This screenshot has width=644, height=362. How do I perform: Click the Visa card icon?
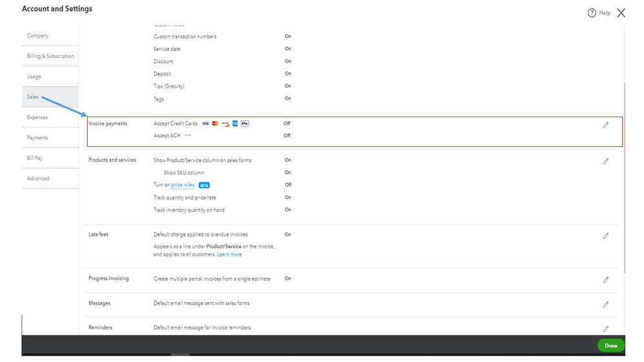click(205, 124)
